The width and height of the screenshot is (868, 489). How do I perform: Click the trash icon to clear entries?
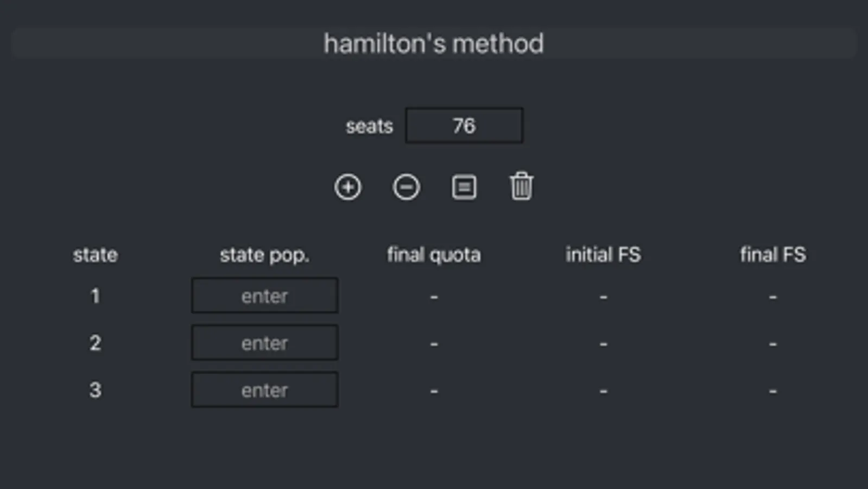coord(522,187)
